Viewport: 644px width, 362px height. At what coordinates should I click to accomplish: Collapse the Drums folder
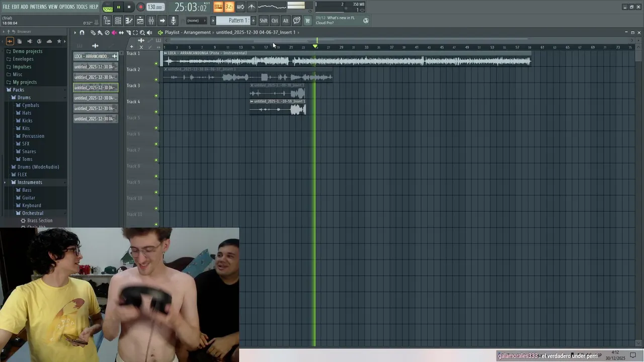[x=24, y=98]
